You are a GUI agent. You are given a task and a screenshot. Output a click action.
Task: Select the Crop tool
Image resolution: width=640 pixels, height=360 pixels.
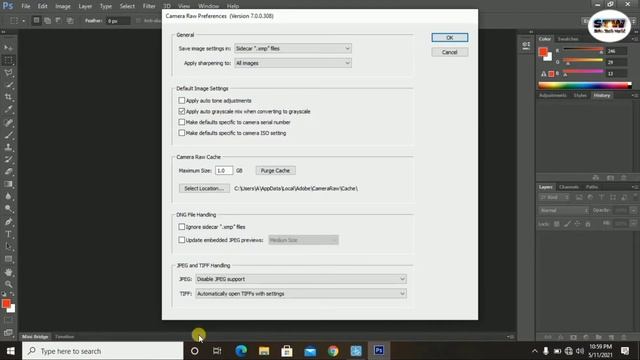click(x=8, y=97)
